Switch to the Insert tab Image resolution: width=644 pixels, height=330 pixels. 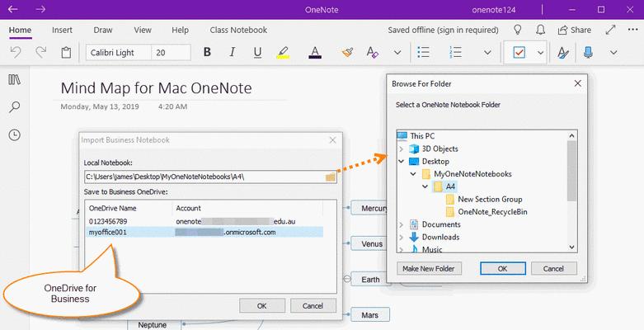[62, 30]
